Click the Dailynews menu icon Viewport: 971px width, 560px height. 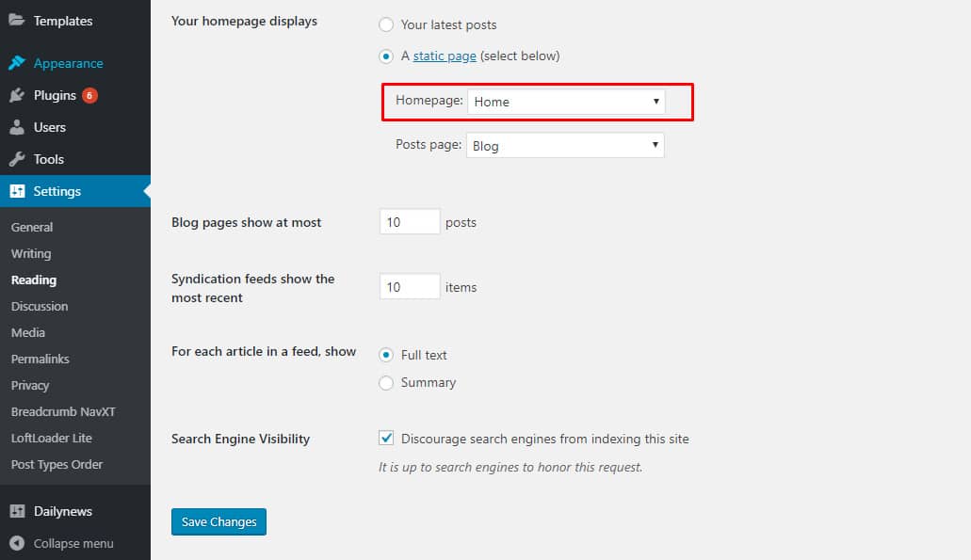[17, 511]
